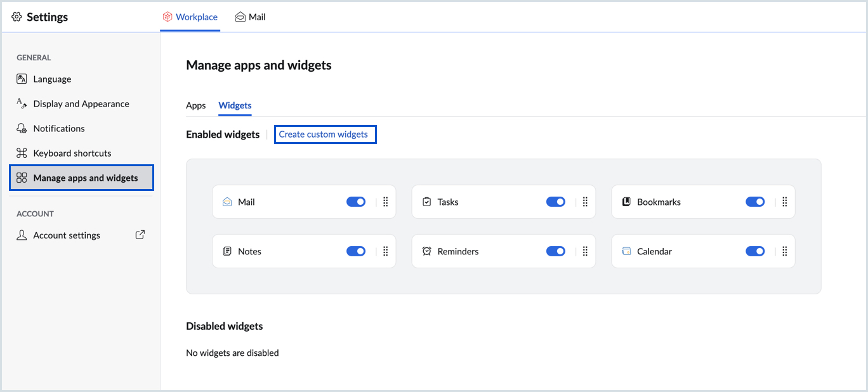Select the Workplace tab at top
This screenshot has width=868, height=392.
coord(190,17)
